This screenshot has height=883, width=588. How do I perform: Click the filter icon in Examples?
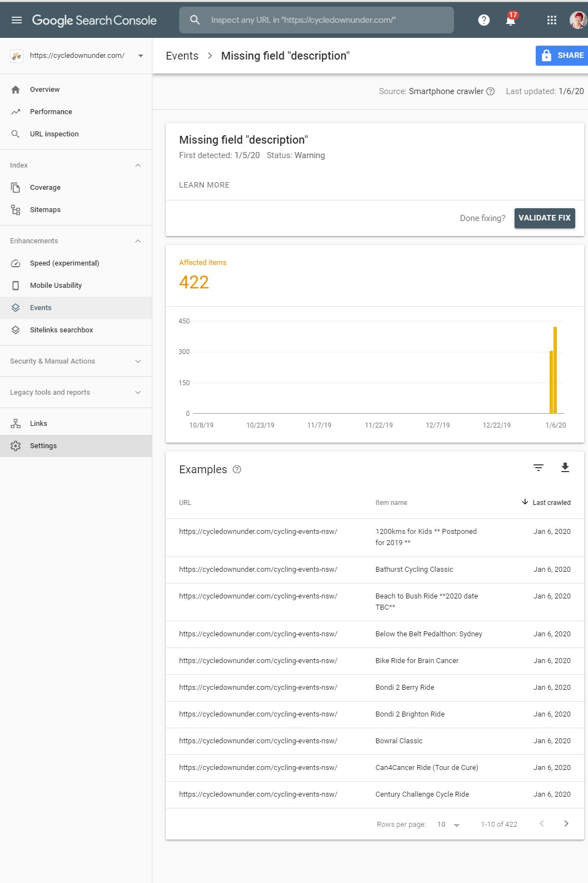[538, 468]
